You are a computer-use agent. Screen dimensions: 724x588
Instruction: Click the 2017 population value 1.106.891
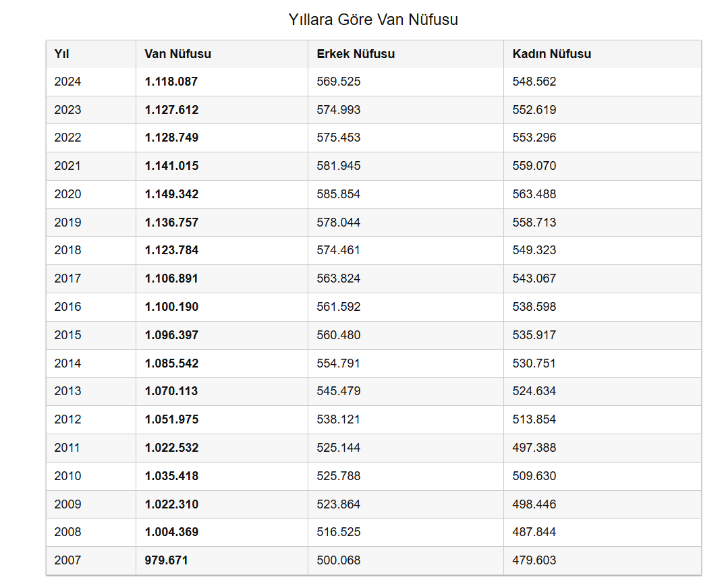171,278
